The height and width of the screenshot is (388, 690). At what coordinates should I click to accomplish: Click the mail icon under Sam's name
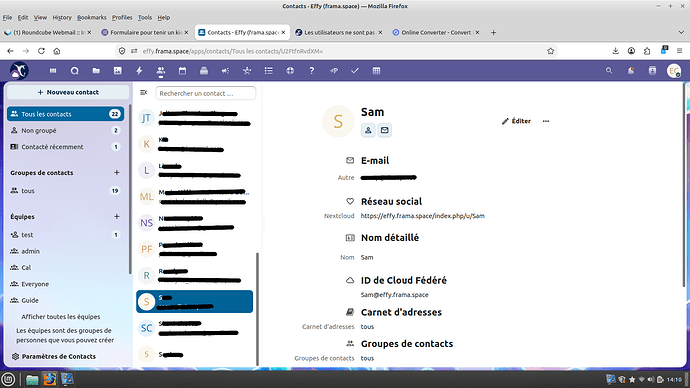tap(384, 130)
